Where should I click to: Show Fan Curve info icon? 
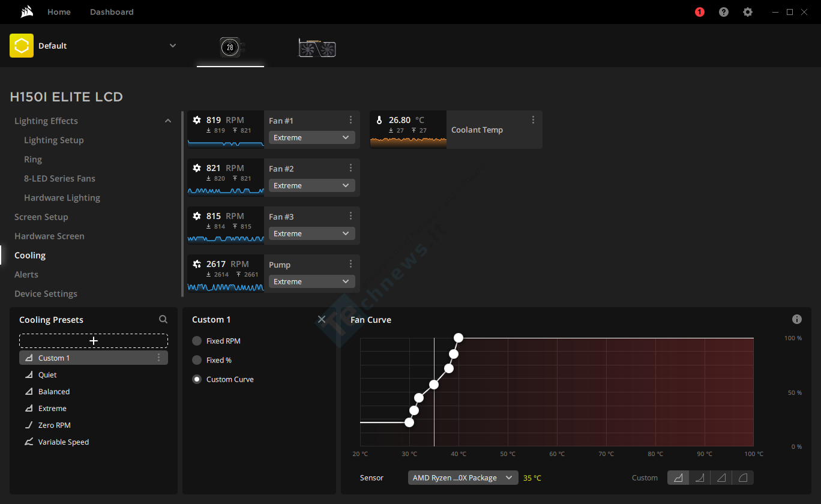click(797, 319)
